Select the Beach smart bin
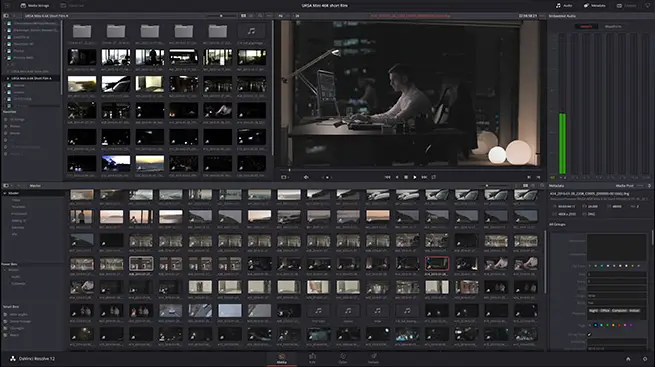The image size is (655, 367). click(x=14, y=335)
